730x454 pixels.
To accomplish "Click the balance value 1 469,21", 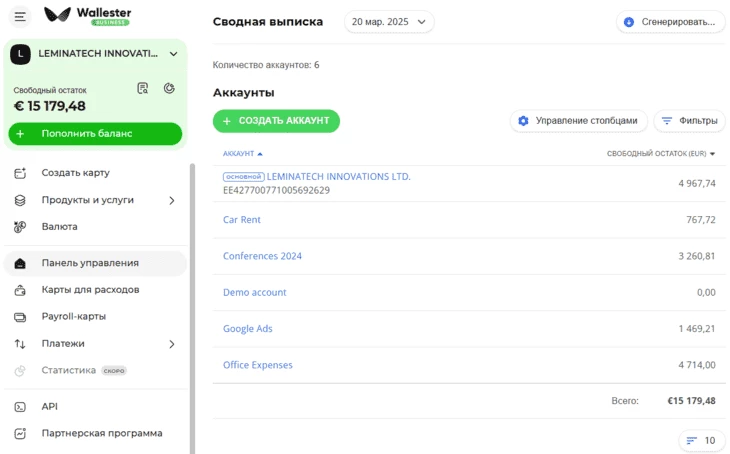I will click(696, 329).
